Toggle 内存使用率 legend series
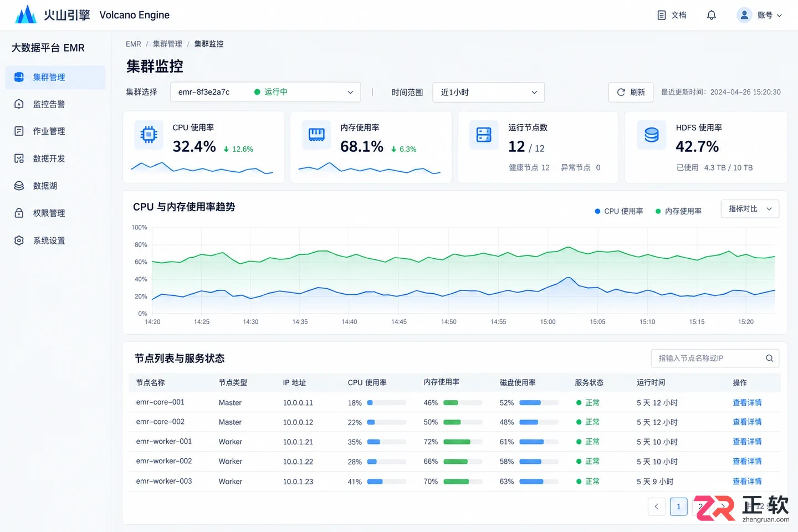This screenshot has height=532, width=798. pos(679,211)
